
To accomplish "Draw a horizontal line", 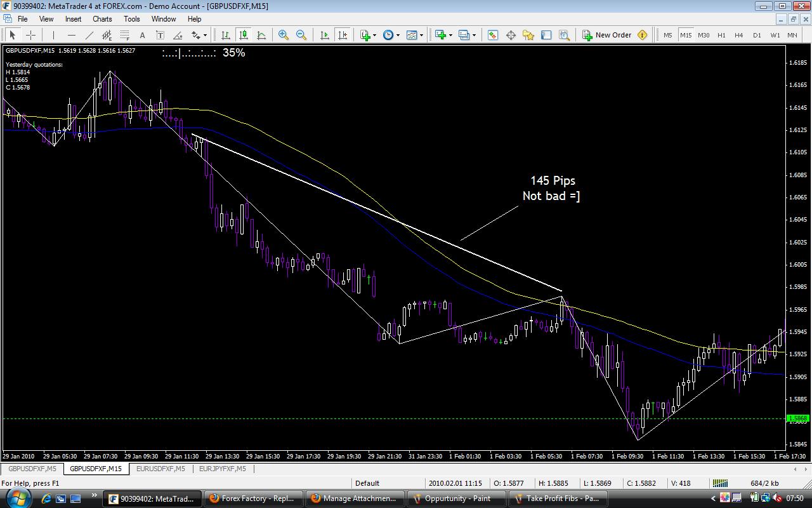I will point(71,35).
